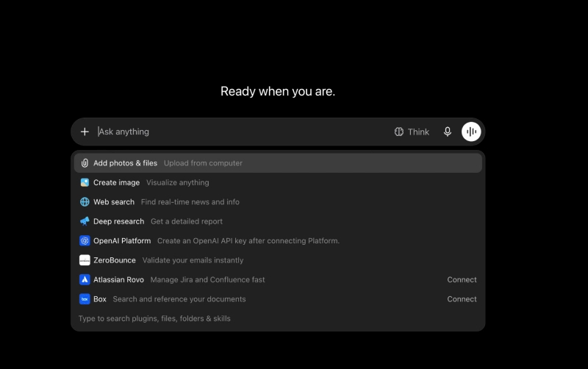Click the plus icon in the prompt bar
Screen dimensions: 588x369
point(85,132)
